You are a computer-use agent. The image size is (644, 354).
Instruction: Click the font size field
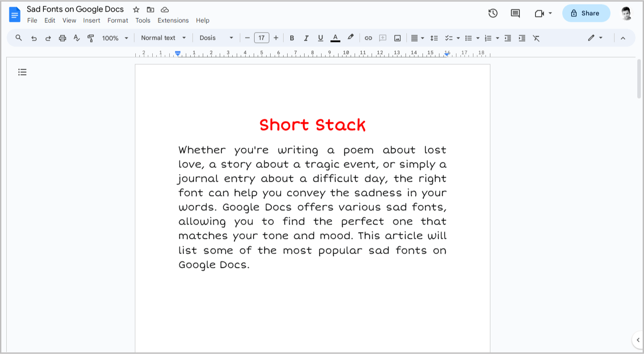(x=262, y=38)
